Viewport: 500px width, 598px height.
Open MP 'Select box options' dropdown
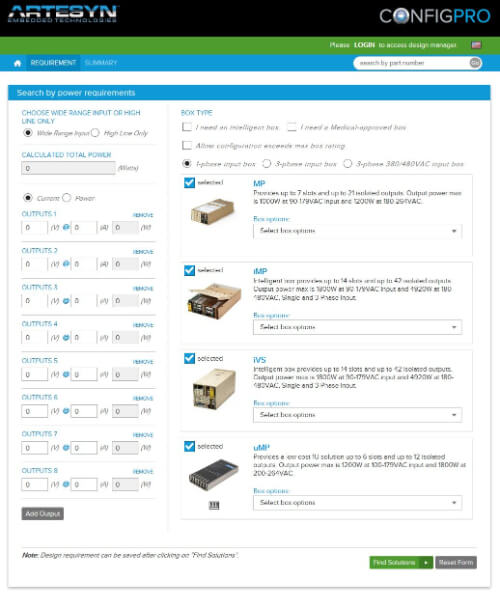point(357,231)
